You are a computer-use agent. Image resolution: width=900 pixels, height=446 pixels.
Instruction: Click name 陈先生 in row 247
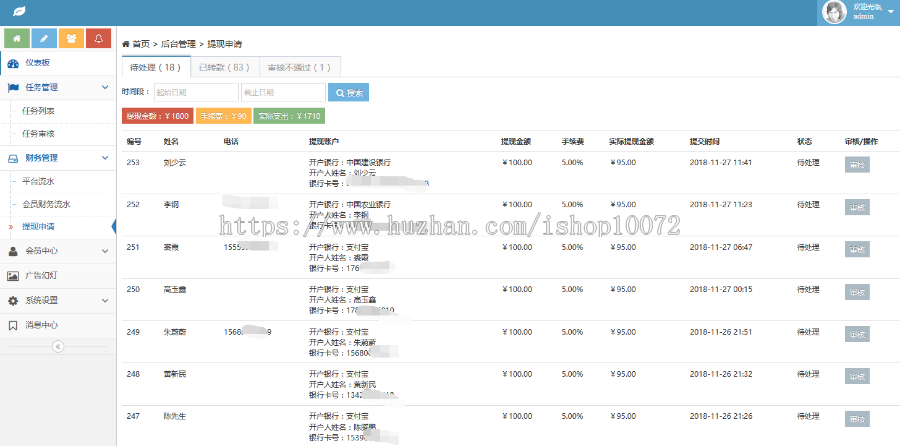click(x=175, y=416)
